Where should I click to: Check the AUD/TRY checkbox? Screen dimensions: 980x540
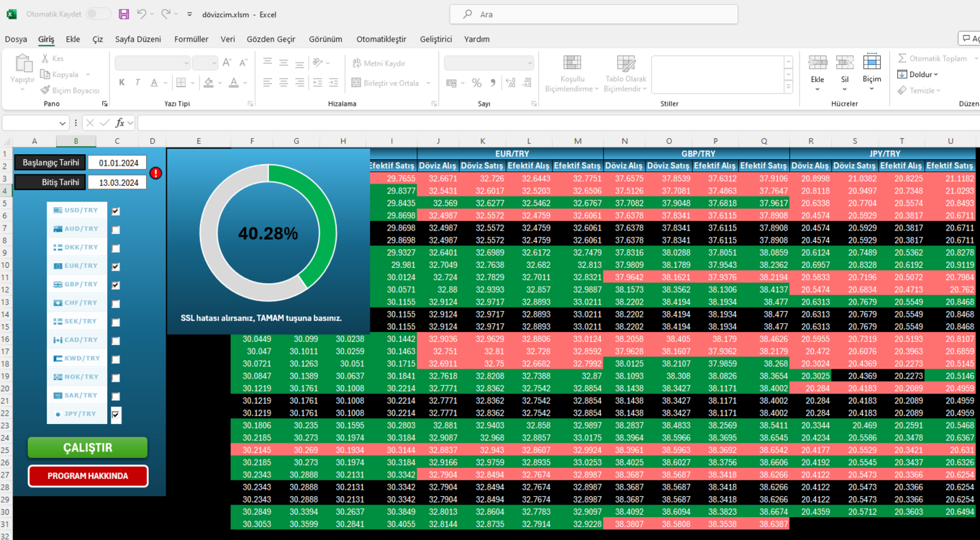coord(116,230)
